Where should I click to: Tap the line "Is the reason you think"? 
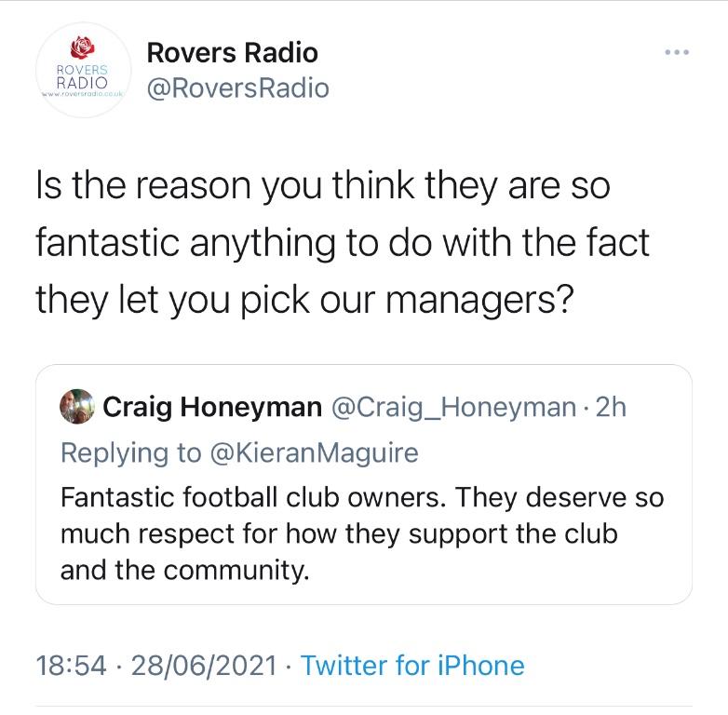coord(323,185)
